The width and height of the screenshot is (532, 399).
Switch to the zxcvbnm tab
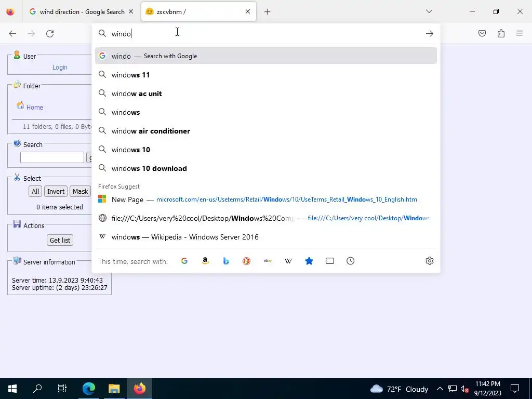point(198,11)
